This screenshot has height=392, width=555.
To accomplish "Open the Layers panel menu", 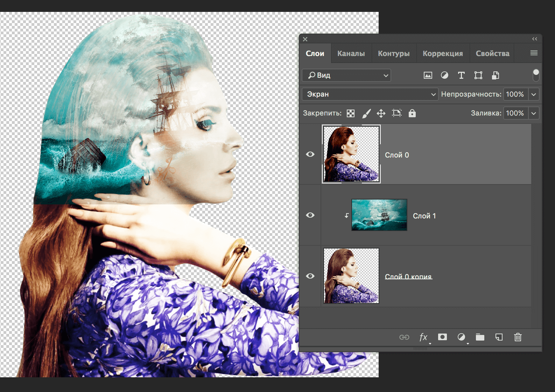I will pyautogui.click(x=534, y=53).
